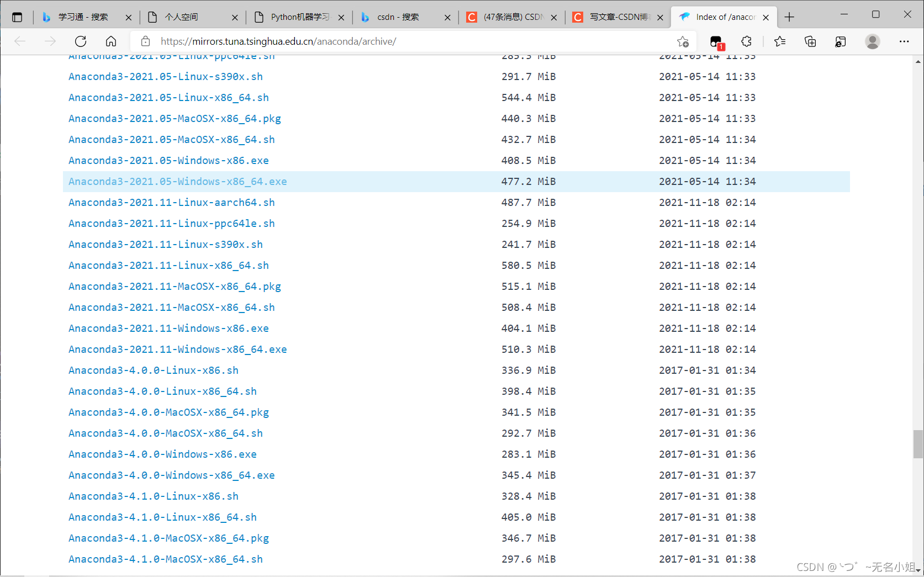Click the 477.2 MiB size value
924x577 pixels.
[529, 182]
